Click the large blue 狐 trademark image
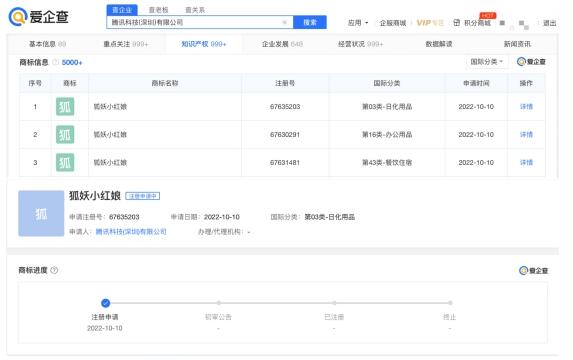 pos(41,213)
